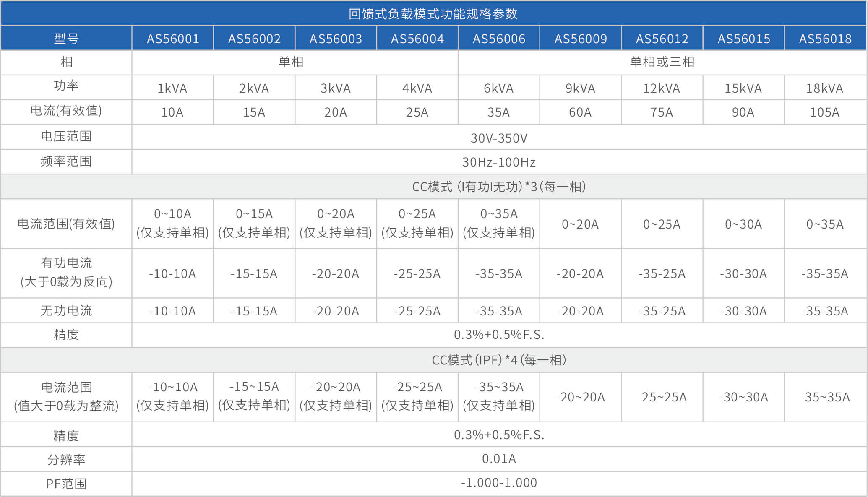Screen dimensions: 868x497
Task: Select the 单相或三相 cell
Action: pos(662,62)
